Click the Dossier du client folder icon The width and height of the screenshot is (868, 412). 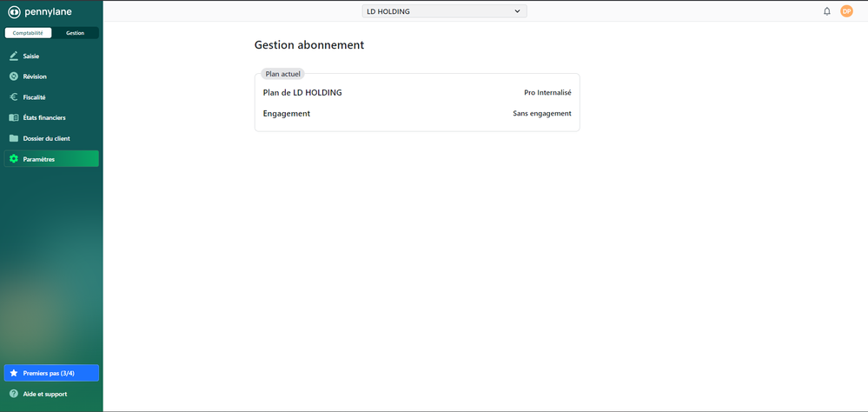coord(14,138)
